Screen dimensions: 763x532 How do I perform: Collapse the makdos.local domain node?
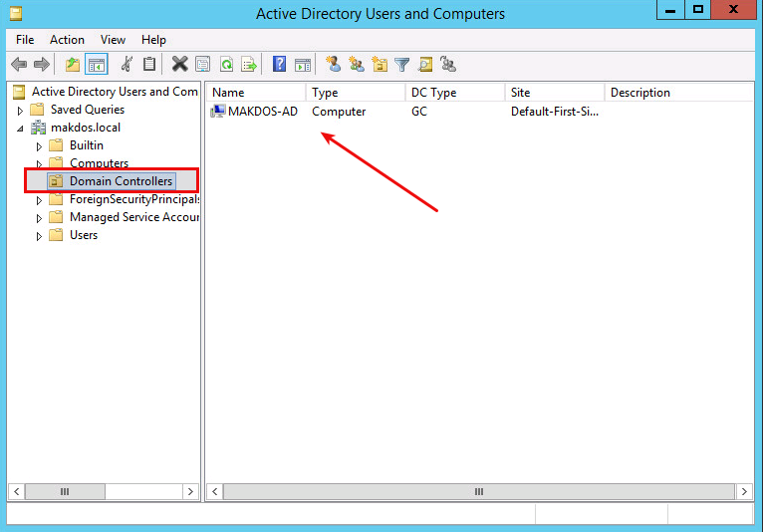click(x=20, y=129)
